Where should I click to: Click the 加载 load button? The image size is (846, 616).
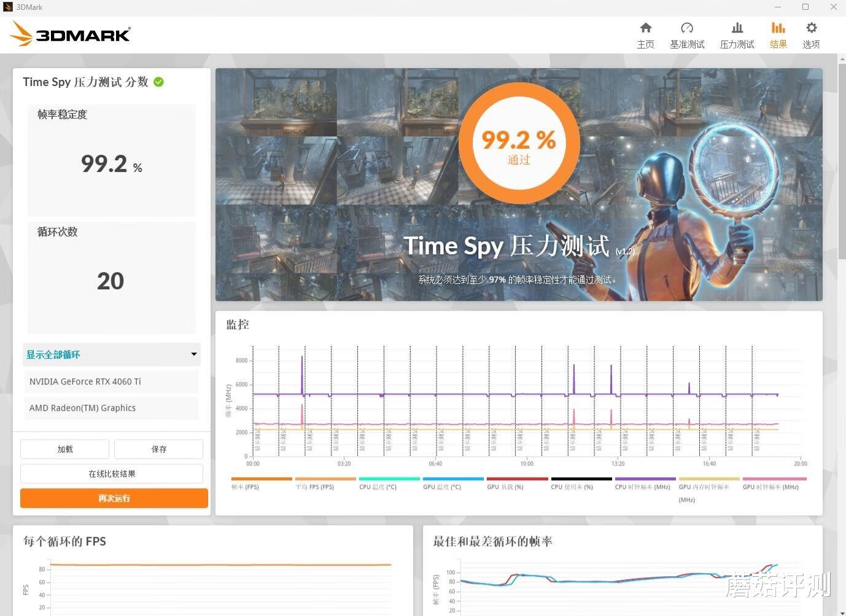pyautogui.click(x=64, y=449)
